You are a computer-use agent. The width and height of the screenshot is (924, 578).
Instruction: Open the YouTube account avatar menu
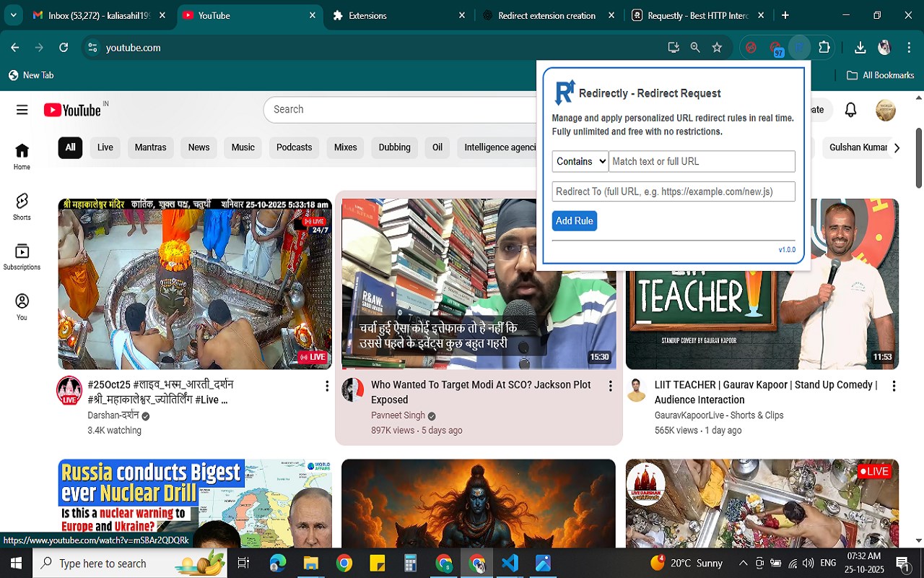tap(886, 110)
